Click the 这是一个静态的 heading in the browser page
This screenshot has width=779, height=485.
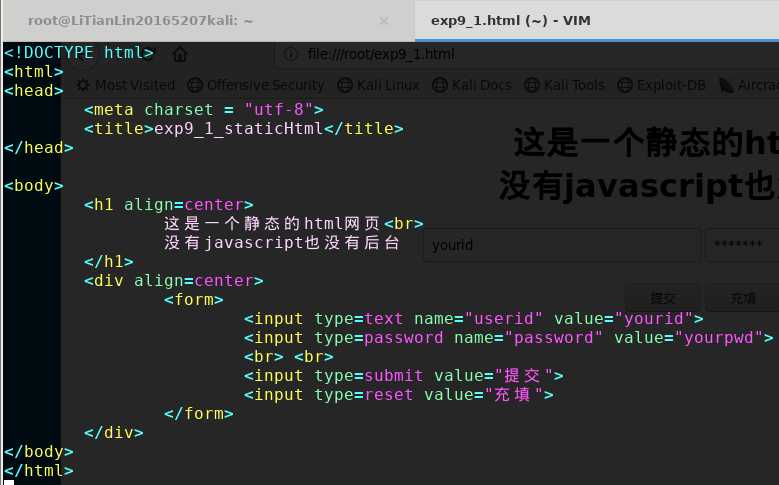(646, 143)
